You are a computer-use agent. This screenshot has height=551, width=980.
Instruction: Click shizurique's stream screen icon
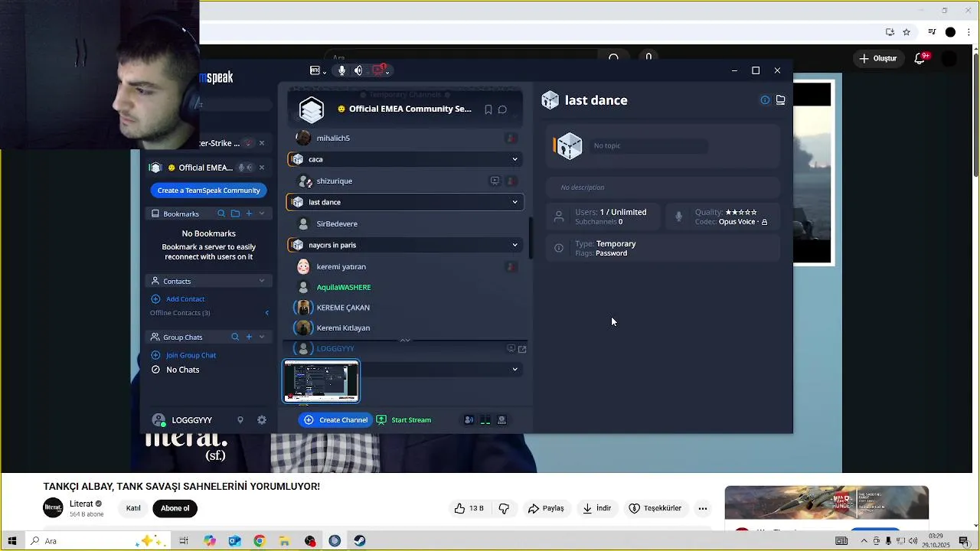pyautogui.click(x=495, y=181)
